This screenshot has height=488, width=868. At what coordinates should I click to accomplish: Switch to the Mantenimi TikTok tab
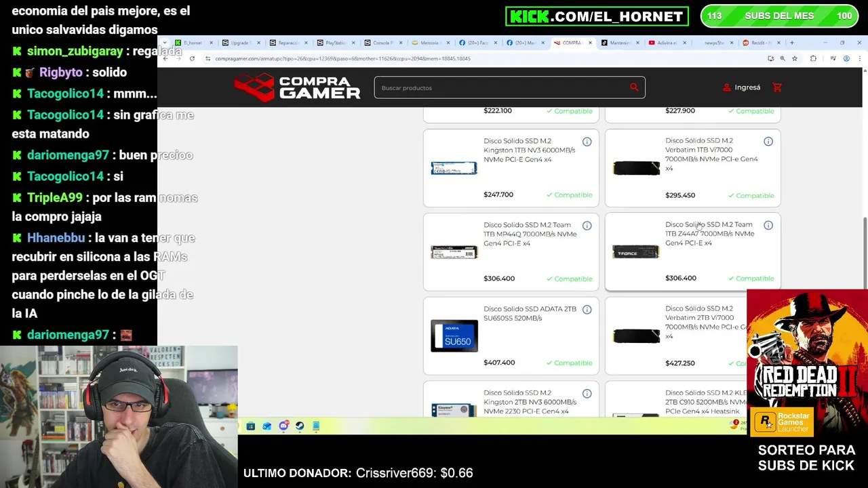(618, 43)
